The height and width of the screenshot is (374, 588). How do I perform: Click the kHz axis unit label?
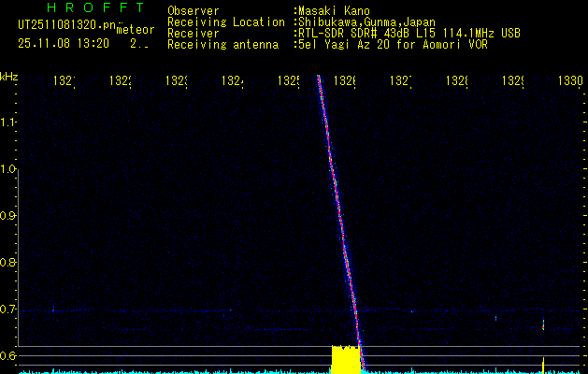(x=8, y=76)
